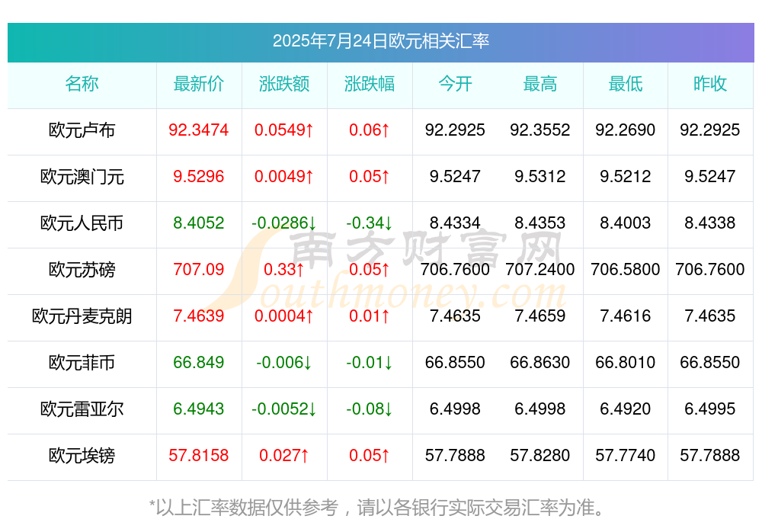Click high value 7.4659
The image size is (762, 532).
540,316
